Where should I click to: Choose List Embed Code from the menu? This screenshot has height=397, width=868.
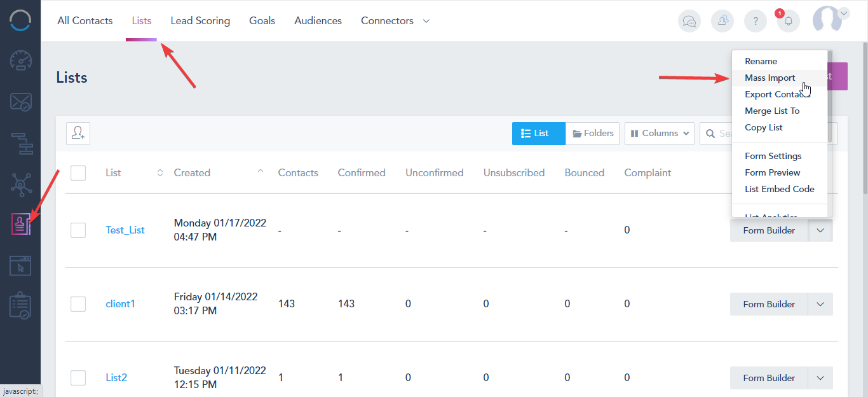[x=780, y=189]
